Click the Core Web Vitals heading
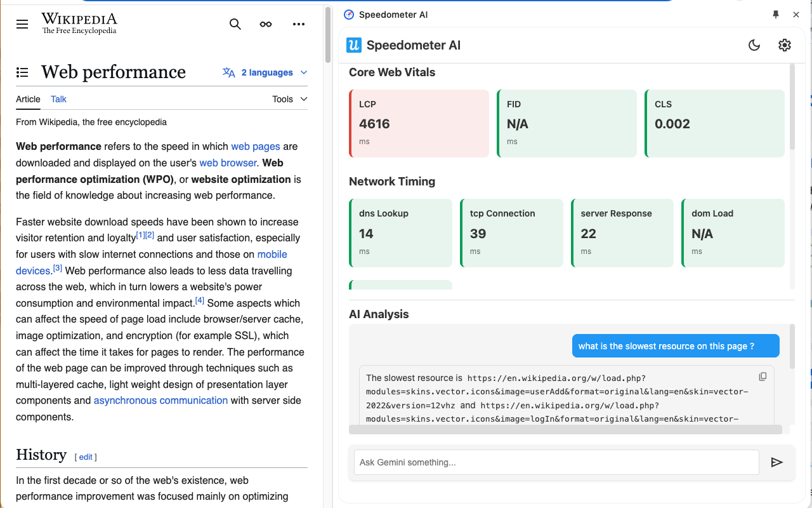Screen dimensions: 812x508 click(x=392, y=72)
